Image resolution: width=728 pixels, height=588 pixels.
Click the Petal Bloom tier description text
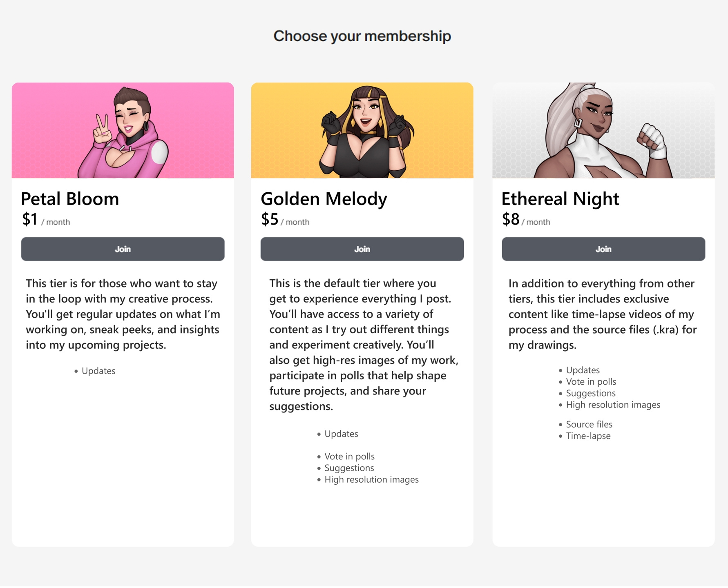123,314
